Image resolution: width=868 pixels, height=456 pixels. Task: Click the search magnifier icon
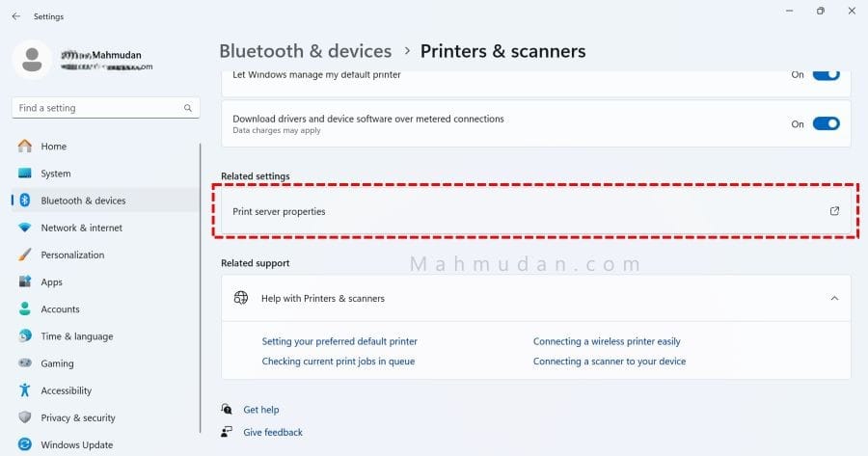(x=188, y=108)
